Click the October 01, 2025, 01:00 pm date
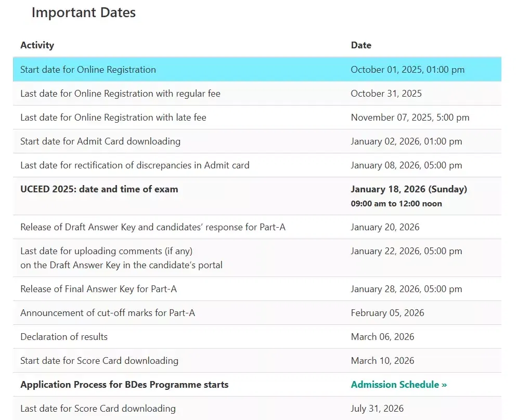517x420 pixels. [407, 70]
